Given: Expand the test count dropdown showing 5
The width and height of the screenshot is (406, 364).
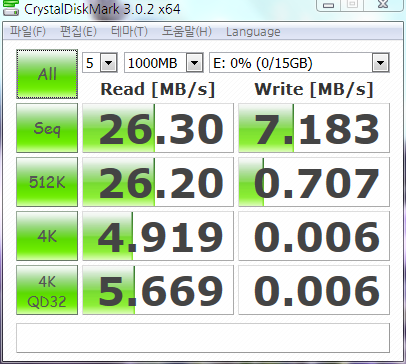Looking at the screenshot, I should [109, 63].
